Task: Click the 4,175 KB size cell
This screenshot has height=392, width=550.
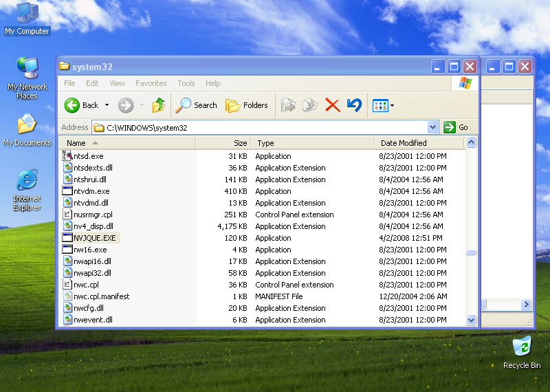Action: pyautogui.click(x=232, y=226)
